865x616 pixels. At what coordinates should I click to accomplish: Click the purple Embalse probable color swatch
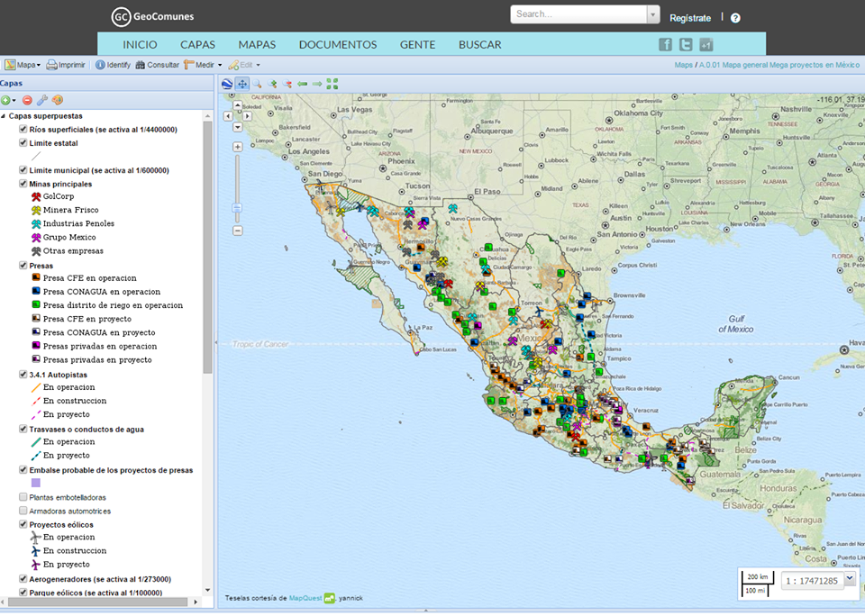pyautogui.click(x=36, y=483)
